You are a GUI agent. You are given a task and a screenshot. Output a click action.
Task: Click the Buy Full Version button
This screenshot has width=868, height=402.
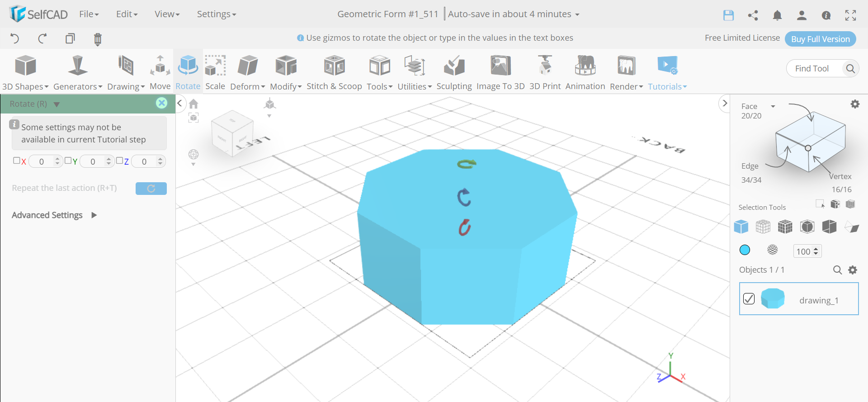[821, 39]
